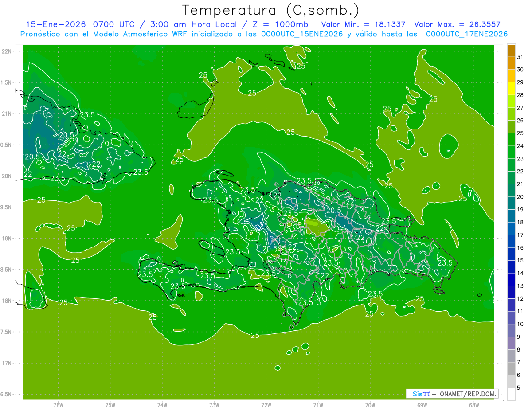
Task: Click the longitude label "76W"
Action: point(58,405)
